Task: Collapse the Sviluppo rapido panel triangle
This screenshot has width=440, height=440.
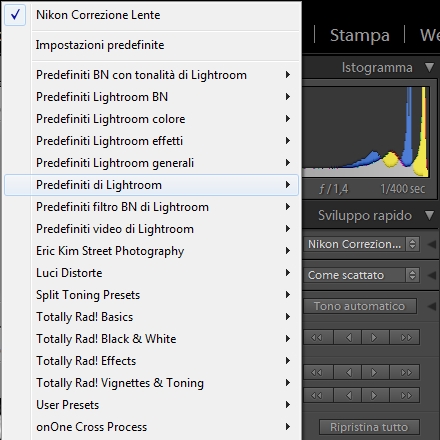Action: point(429,215)
